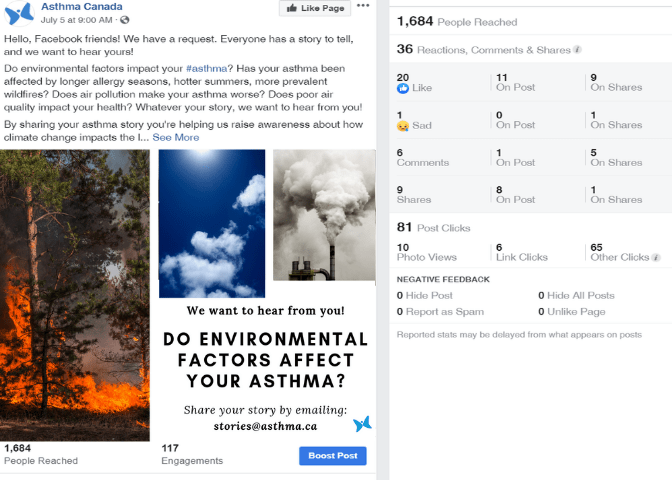Open the smokestack pollution photo
The image size is (672, 480).
pos(324,214)
